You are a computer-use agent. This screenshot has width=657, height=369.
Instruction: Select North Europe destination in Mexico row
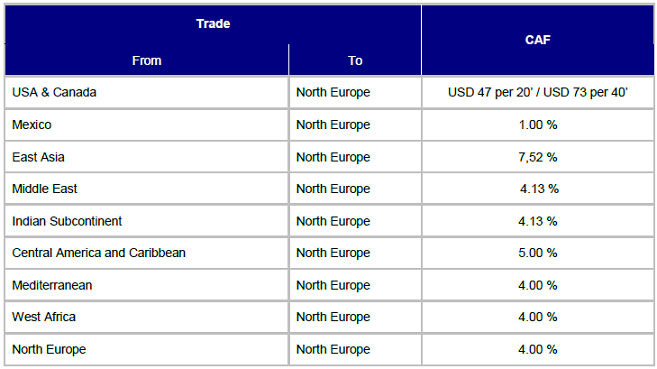click(355, 125)
